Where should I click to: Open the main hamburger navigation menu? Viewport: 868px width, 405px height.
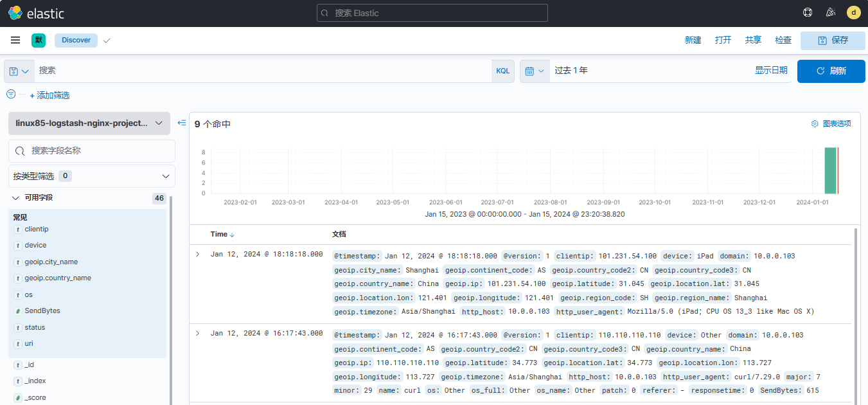[15, 40]
